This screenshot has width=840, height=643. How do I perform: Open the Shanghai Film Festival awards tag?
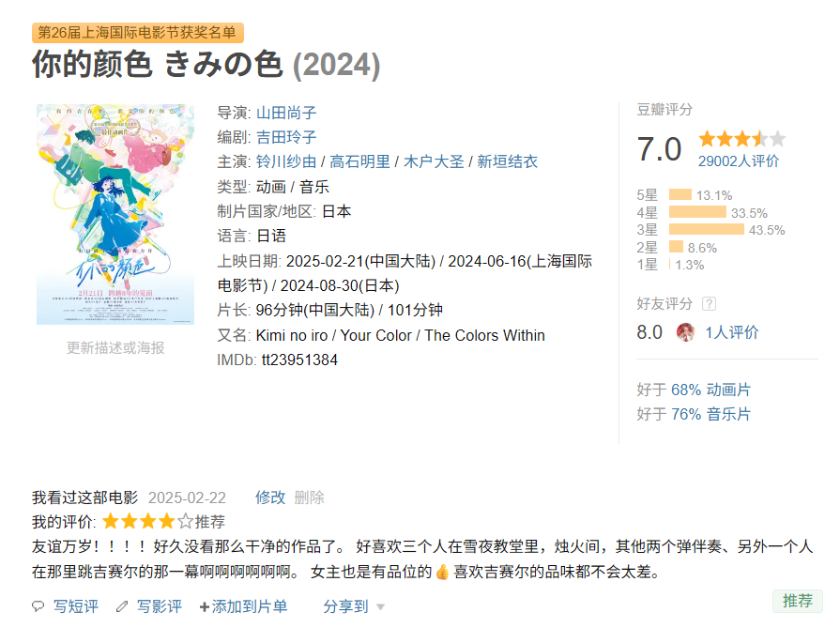coord(137,33)
